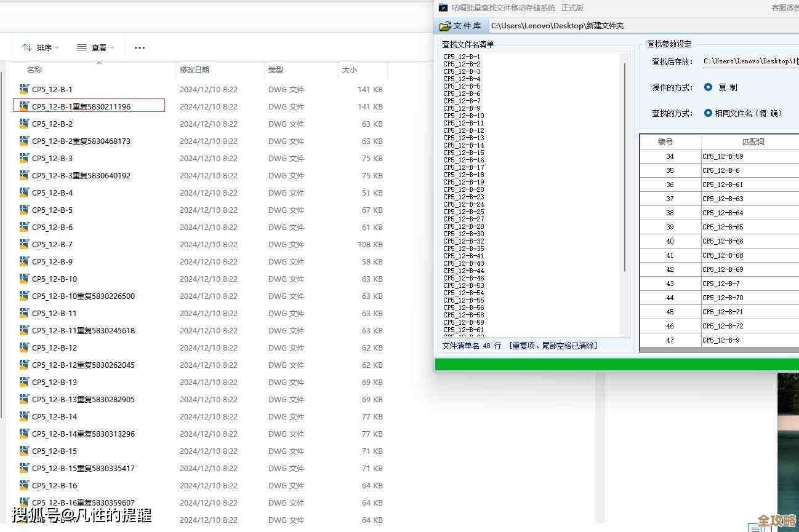Click the DWG icon of CP5_12-B-1
Image resolution: width=799 pixels, height=532 pixels.
click(x=24, y=89)
